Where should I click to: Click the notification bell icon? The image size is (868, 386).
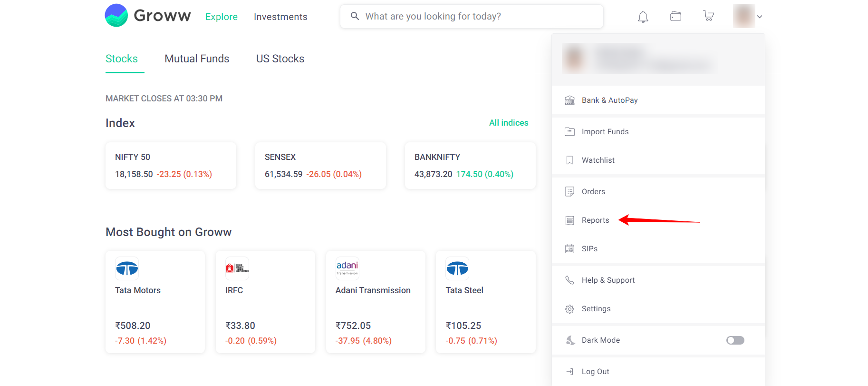643,17
